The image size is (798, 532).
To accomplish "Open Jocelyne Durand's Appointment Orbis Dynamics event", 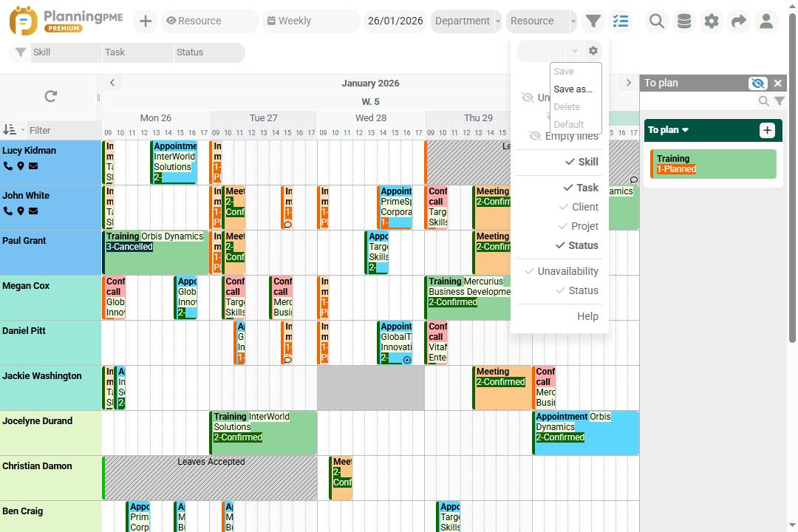I will click(x=586, y=433).
